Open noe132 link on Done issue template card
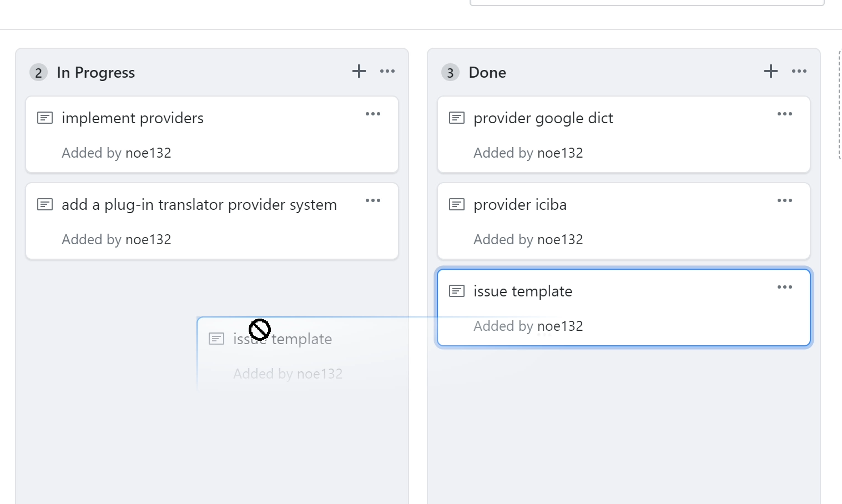This screenshot has height=504, width=842. 560,326
